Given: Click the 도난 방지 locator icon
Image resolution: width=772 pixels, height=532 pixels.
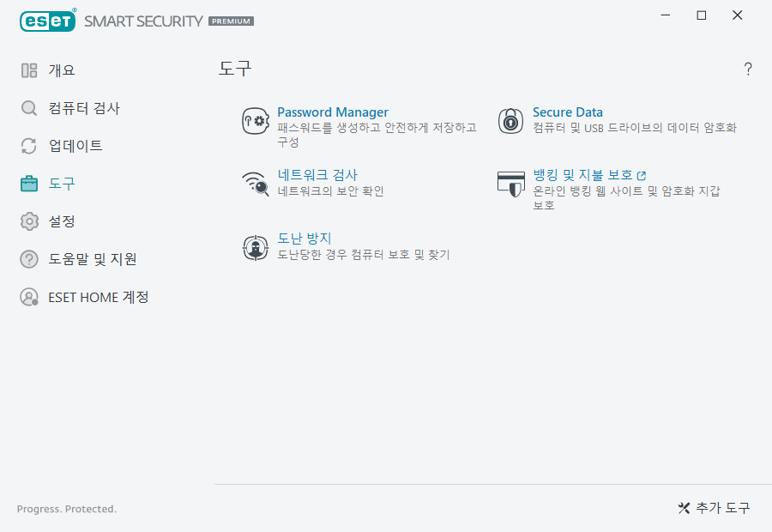Looking at the screenshot, I should coord(253,246).
